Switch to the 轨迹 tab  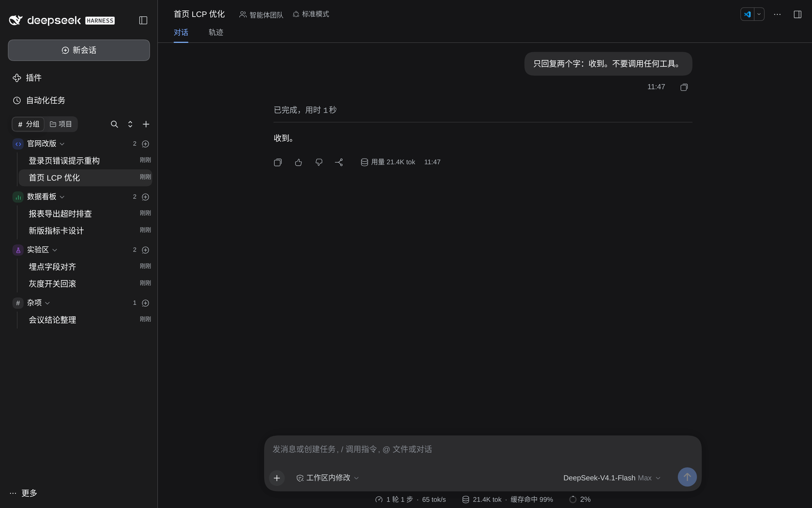pos(216,33)
